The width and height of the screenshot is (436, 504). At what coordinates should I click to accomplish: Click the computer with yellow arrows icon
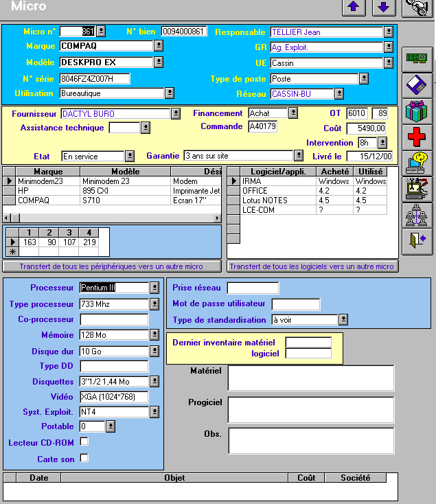click(x=417, y=163)
